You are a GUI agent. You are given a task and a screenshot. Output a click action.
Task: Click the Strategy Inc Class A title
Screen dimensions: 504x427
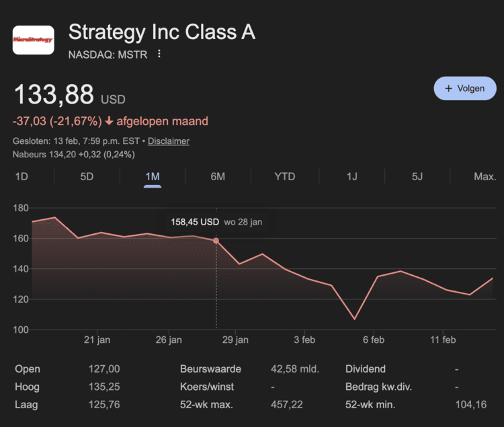point(162,32)
